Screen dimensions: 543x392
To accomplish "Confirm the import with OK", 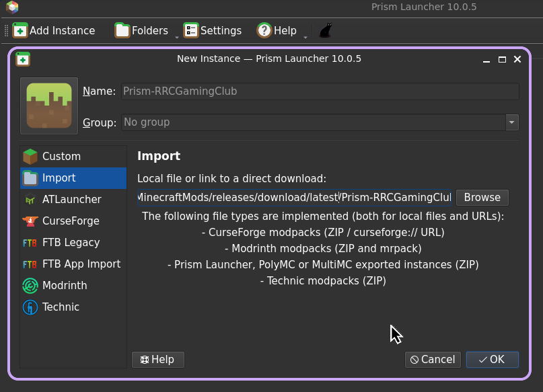I will tap(492, 359).
